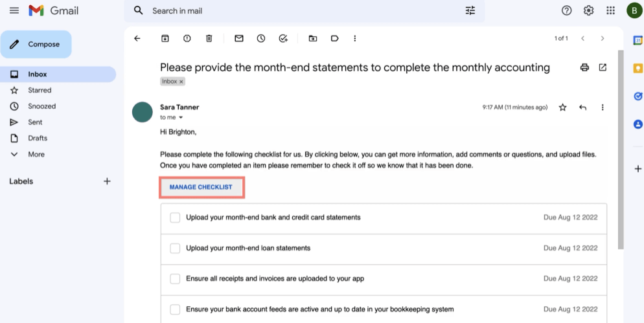644x323 pixels.
Task: Open the Drafts folder
Action: [38, 138]
